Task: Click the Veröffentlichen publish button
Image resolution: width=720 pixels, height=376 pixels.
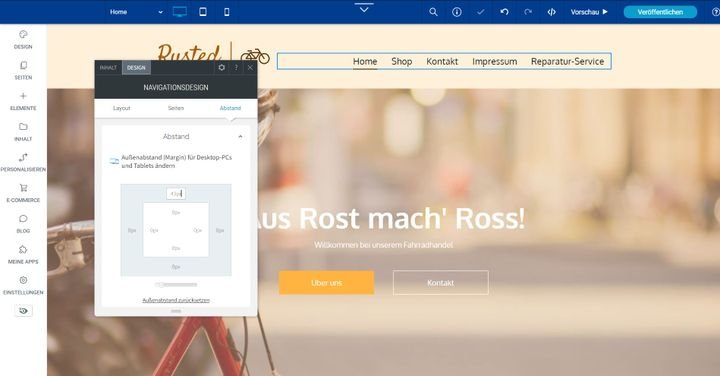Action: coord(660,12)
